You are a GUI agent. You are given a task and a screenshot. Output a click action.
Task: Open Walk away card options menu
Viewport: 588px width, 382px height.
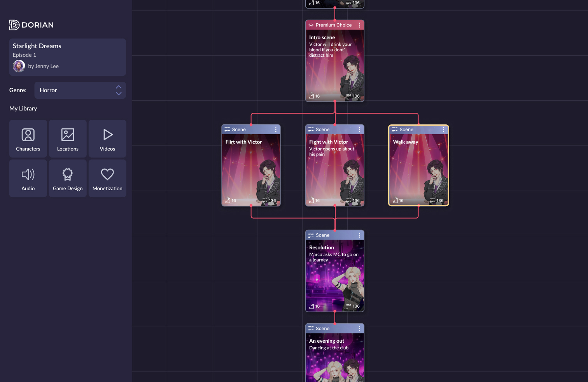pos(443,130)
